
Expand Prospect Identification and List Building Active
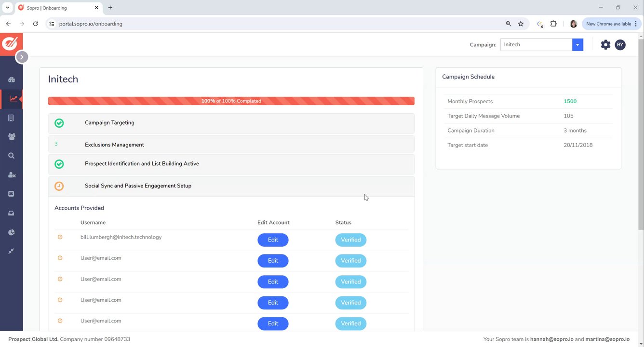[231, 164]
